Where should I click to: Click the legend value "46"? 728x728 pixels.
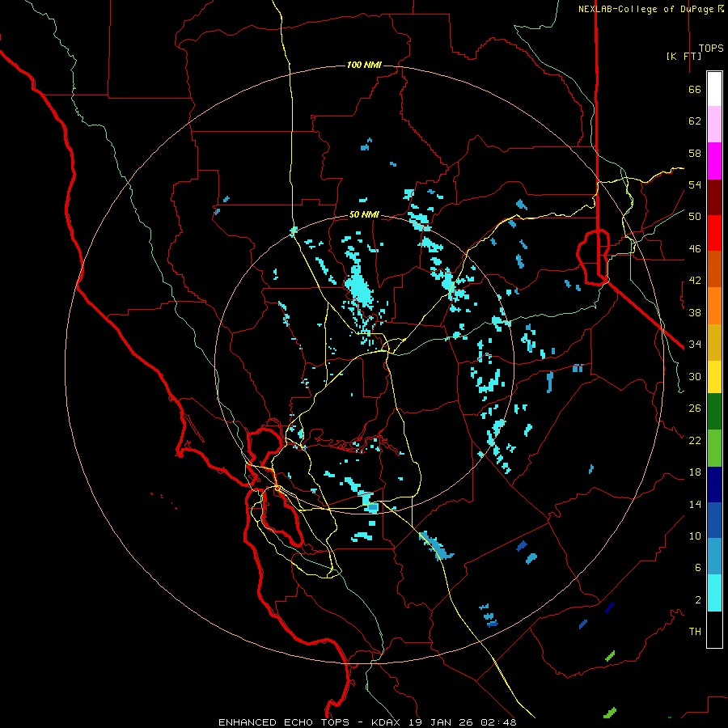tap(695, 248)
